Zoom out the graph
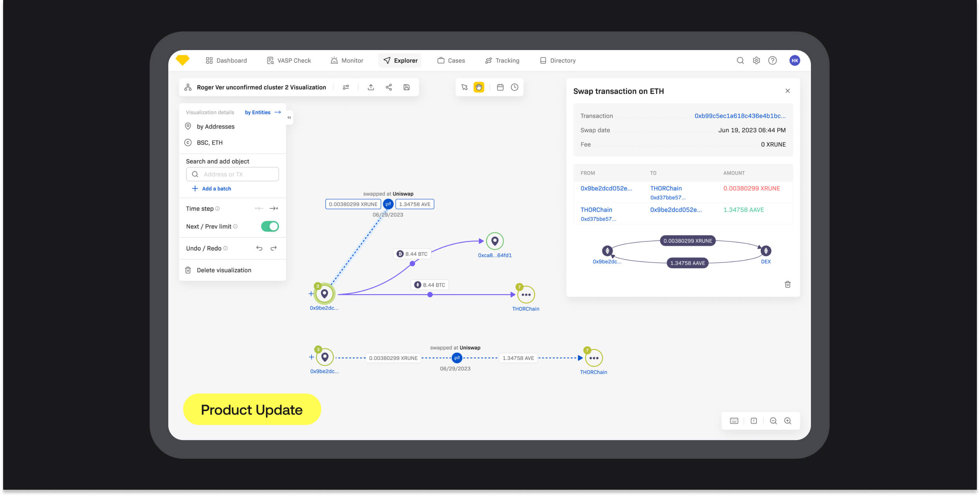 pos(773,422)
